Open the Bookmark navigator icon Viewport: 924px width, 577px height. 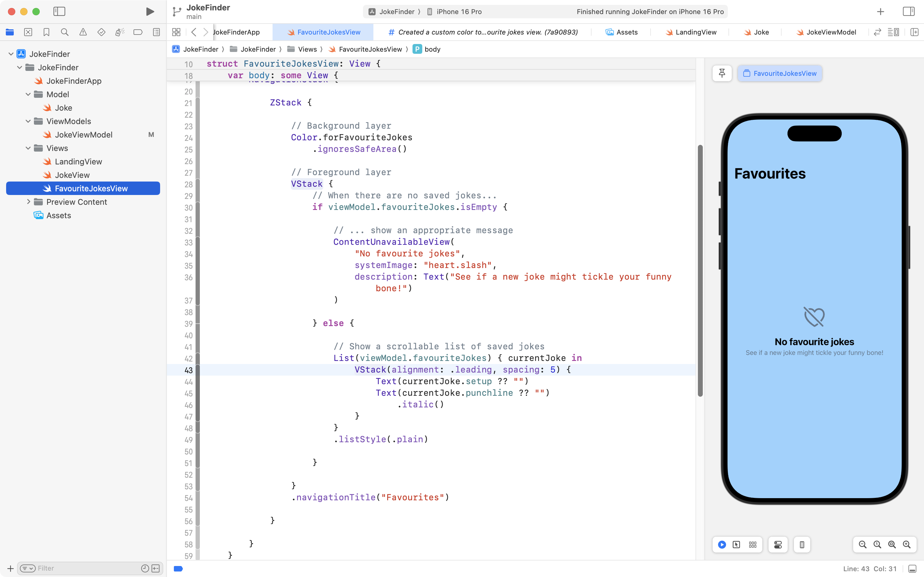(x=46, y=32)
